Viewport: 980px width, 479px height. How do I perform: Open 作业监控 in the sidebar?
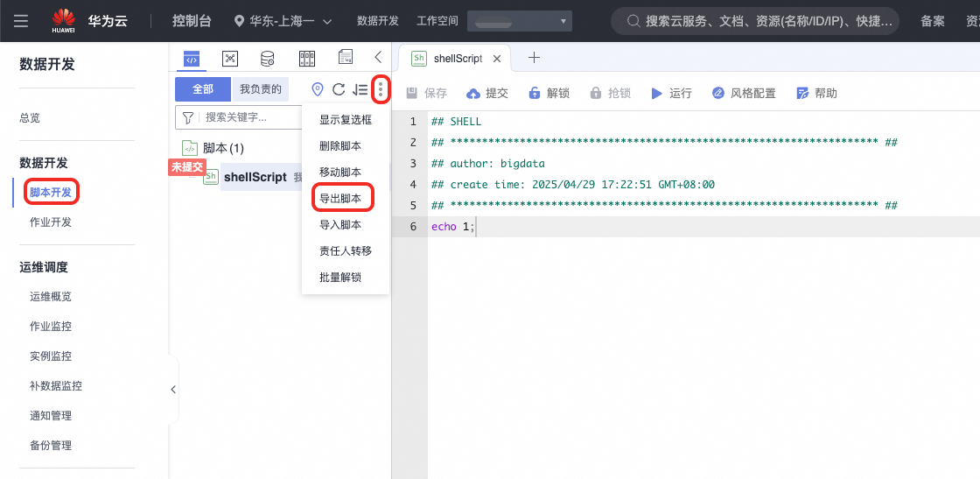coord(51,327)
